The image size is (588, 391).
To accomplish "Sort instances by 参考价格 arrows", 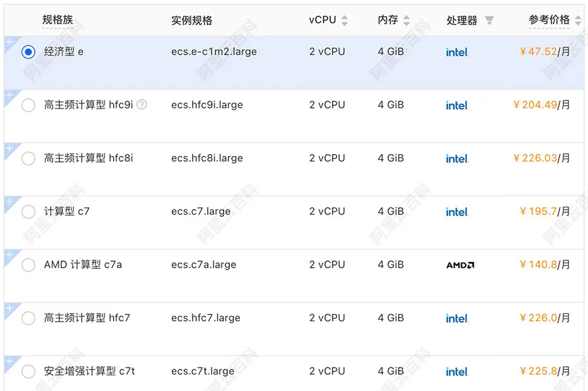I will coord(578,20).
